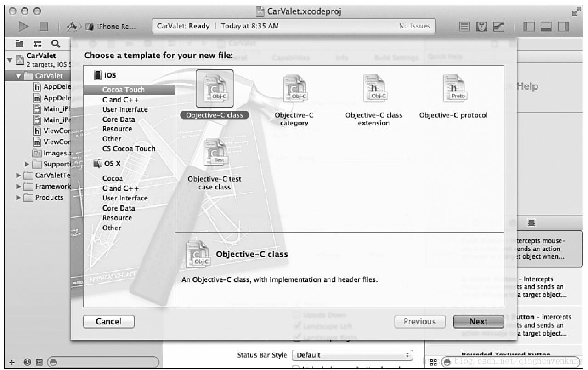
Task: Click the Cancel button
Action: point(108,321)
